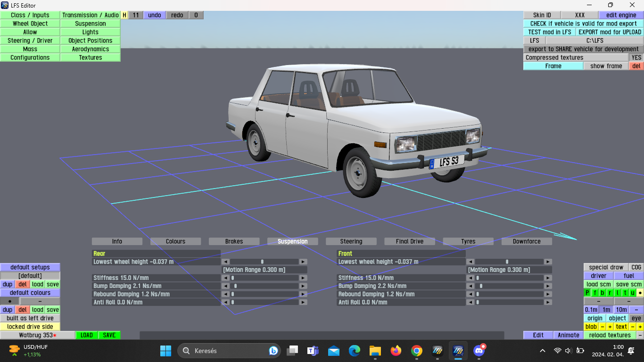Viewport: 644px width, 362px height.
Task: Increase front Stiffness using right arrow
Action: [548, 278]
